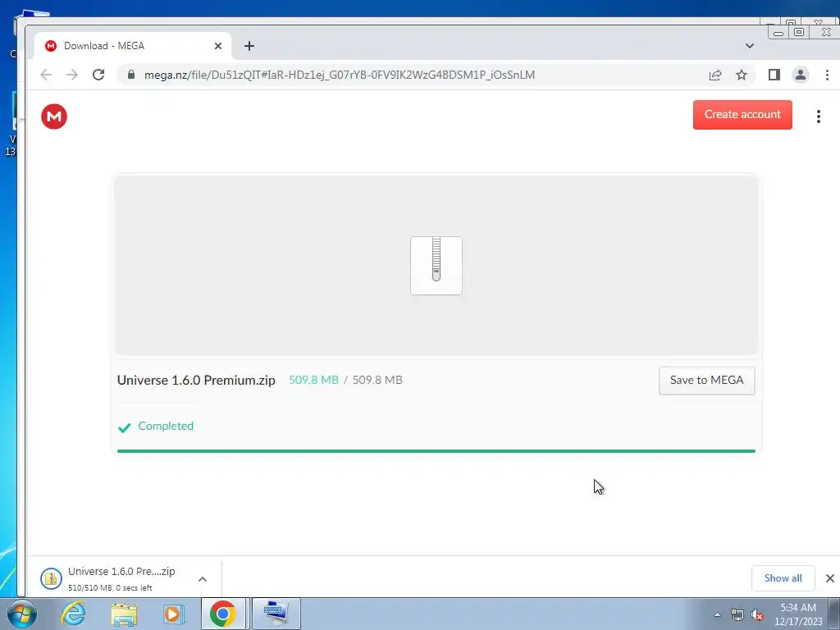Viewport: 840px width, 630px height.
Task: Open Chrome profile avatar
Action: [x=801, y=75]
